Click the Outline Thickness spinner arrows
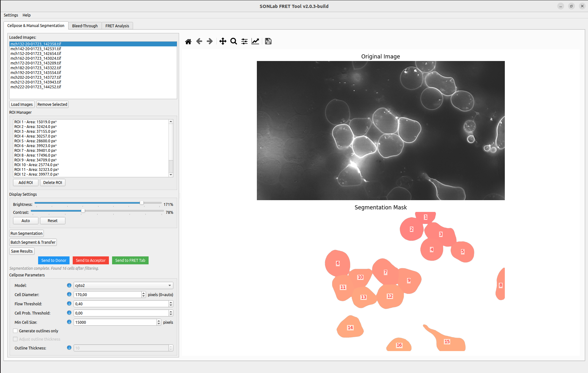588x373 pixels. coord(171,348)
